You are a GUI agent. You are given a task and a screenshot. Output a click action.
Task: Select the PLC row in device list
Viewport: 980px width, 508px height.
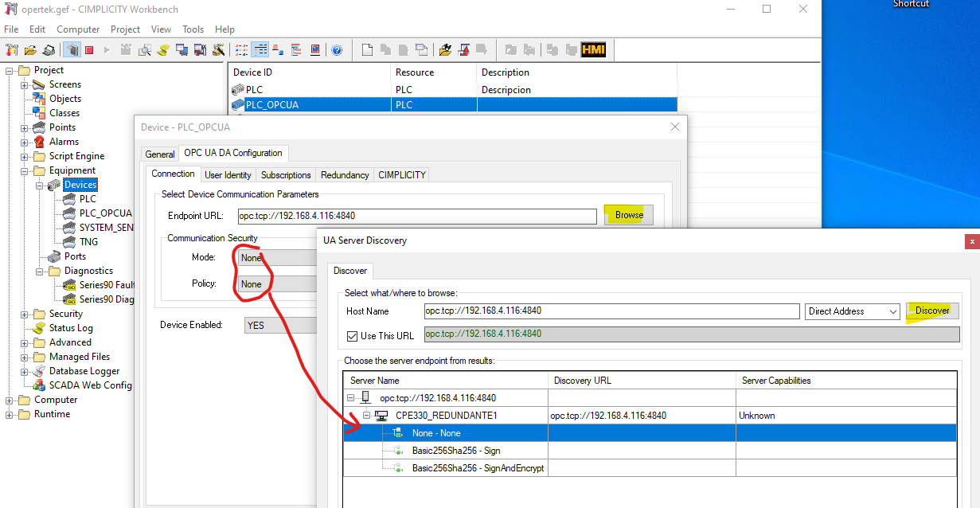pyautogui.click(x=452, y=90)
